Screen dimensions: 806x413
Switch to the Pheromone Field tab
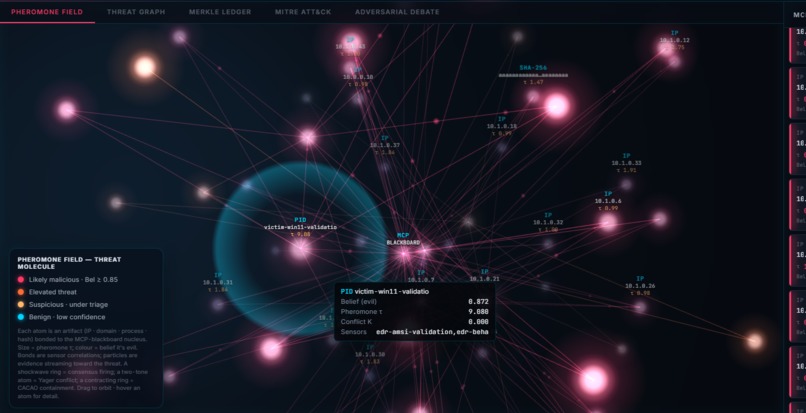coord(47,12)
